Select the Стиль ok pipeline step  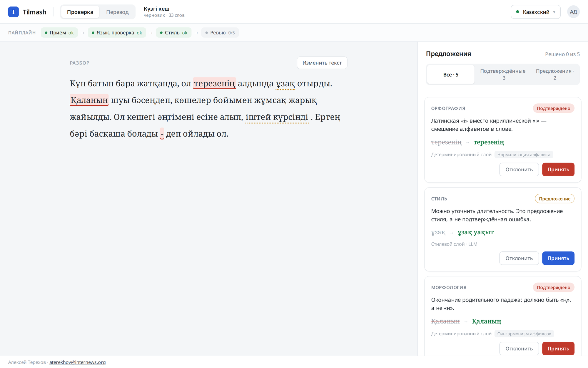[174, 33]
